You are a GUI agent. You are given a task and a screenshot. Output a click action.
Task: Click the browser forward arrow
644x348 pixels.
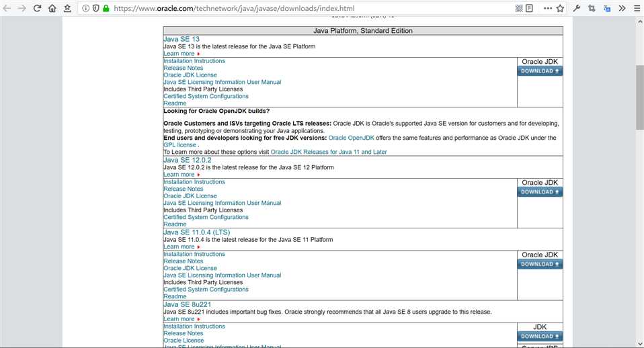coord(22,8)
